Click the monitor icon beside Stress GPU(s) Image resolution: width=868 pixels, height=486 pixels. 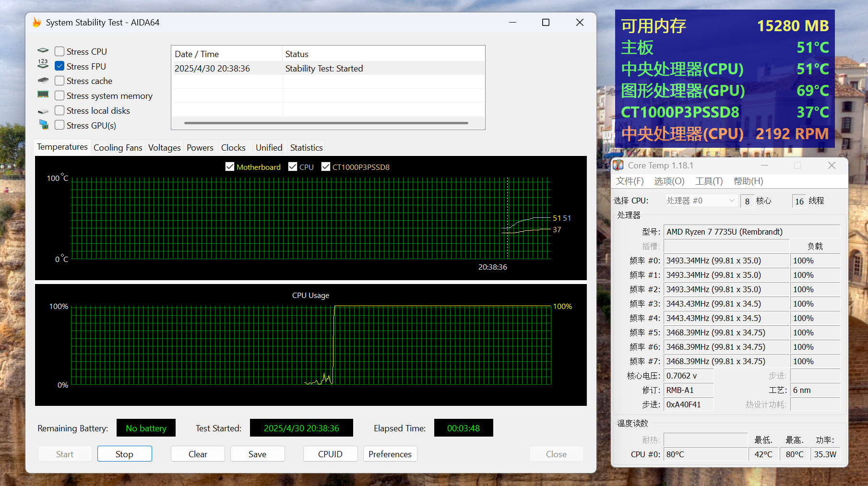(x=44, y=125)
